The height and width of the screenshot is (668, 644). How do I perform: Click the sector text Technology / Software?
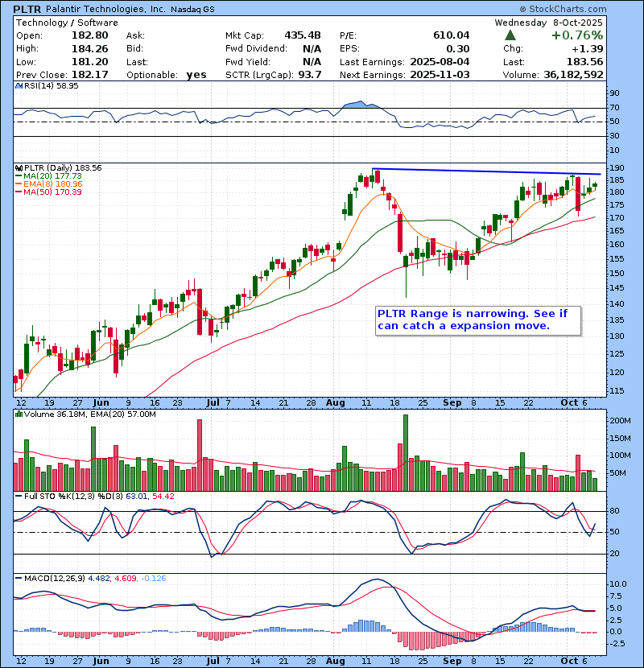tap(67, 23)
